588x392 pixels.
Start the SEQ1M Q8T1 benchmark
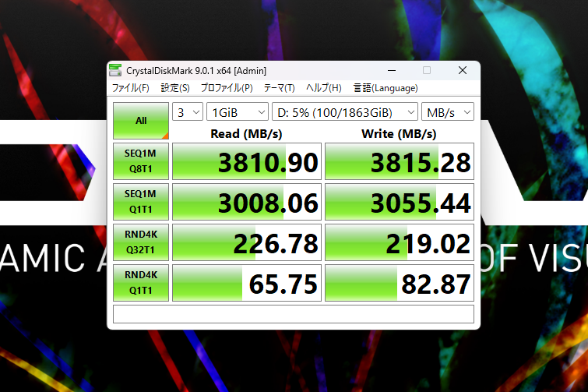click(x=141, y=161)
